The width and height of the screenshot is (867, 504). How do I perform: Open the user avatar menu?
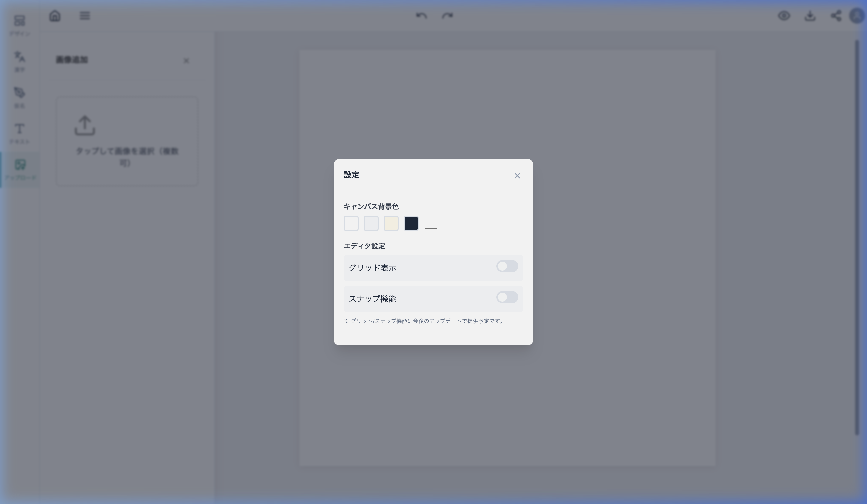click(857, 16)
